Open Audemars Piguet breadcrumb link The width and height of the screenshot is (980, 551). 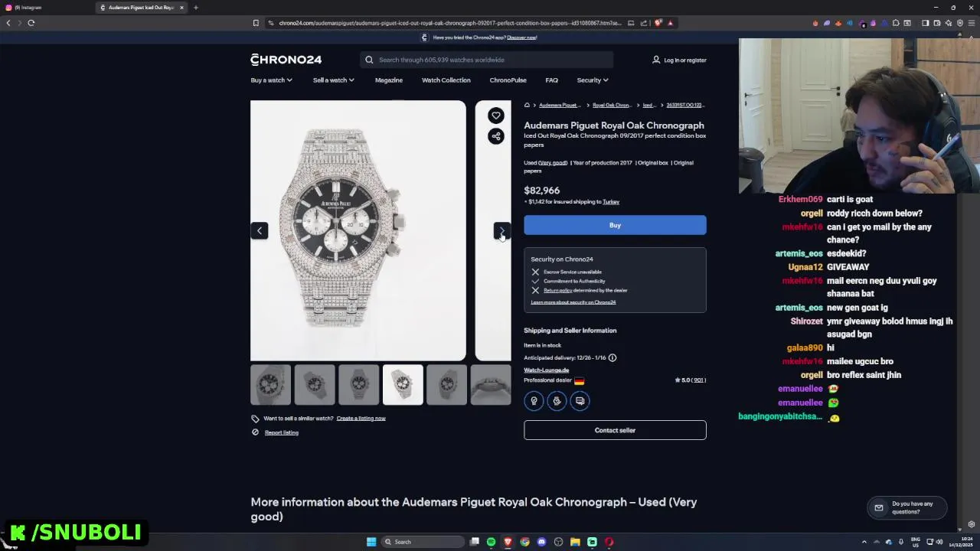pos(559,105)
